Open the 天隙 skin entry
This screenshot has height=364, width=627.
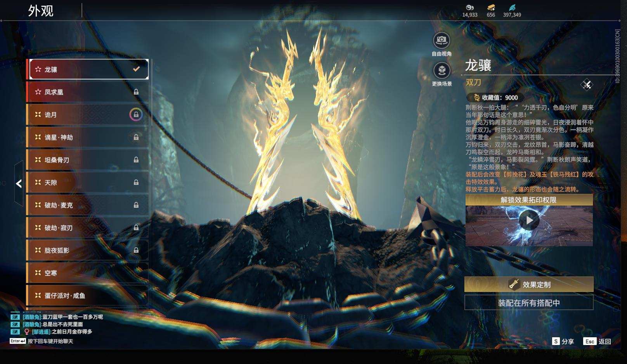point(88,183)
